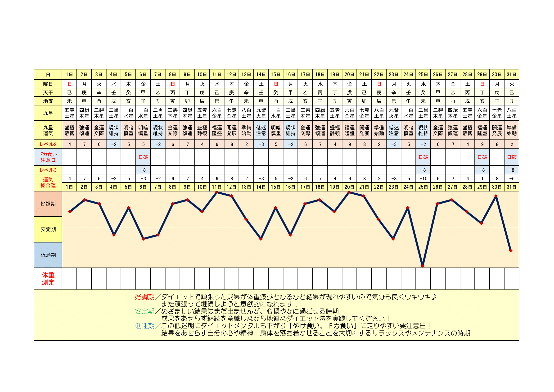Select the yellow 安定期 box beside graph

(48, 229)
